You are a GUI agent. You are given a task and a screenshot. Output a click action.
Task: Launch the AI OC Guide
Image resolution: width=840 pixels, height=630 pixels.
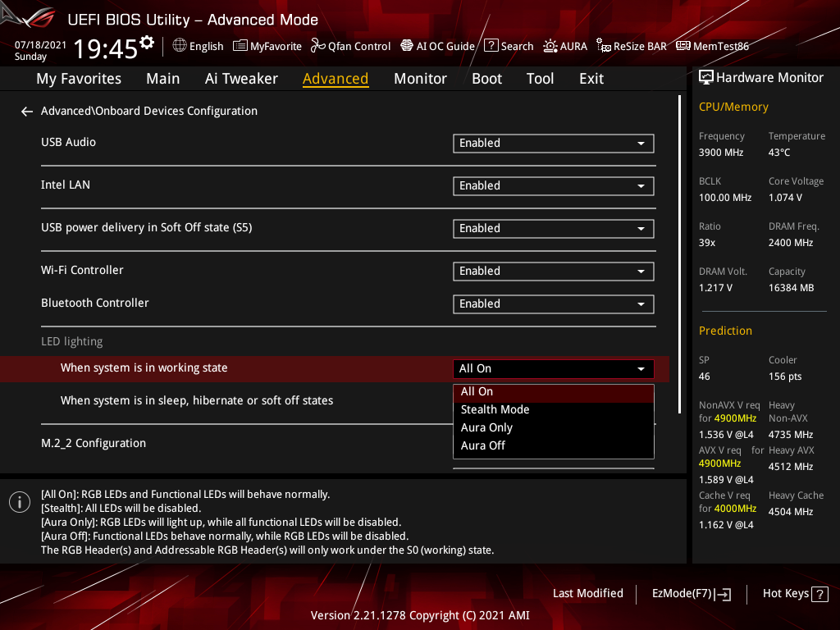click(x=437, y=46)
